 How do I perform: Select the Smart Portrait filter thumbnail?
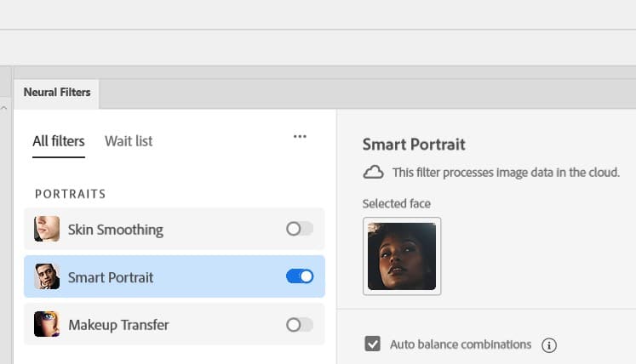(x=47, y=276)
